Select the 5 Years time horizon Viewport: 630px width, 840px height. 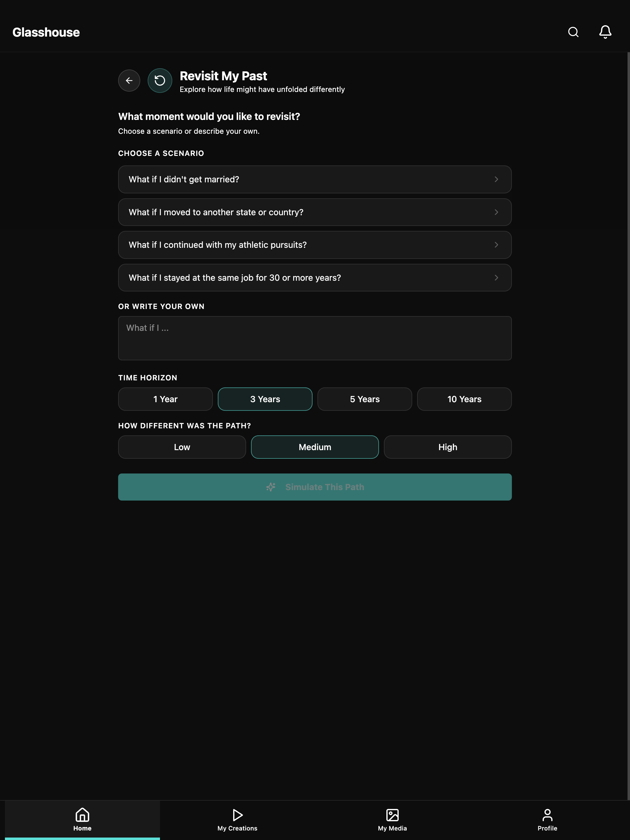pos(365,399)
